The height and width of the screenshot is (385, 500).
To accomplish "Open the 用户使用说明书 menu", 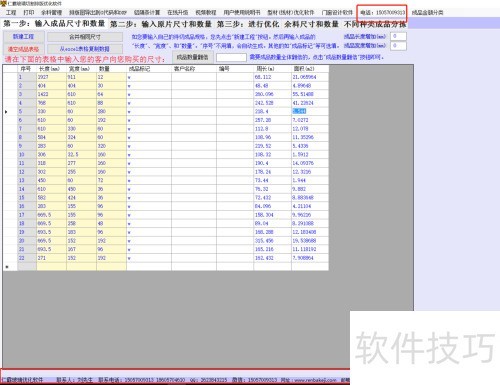I will pos(242,12).
